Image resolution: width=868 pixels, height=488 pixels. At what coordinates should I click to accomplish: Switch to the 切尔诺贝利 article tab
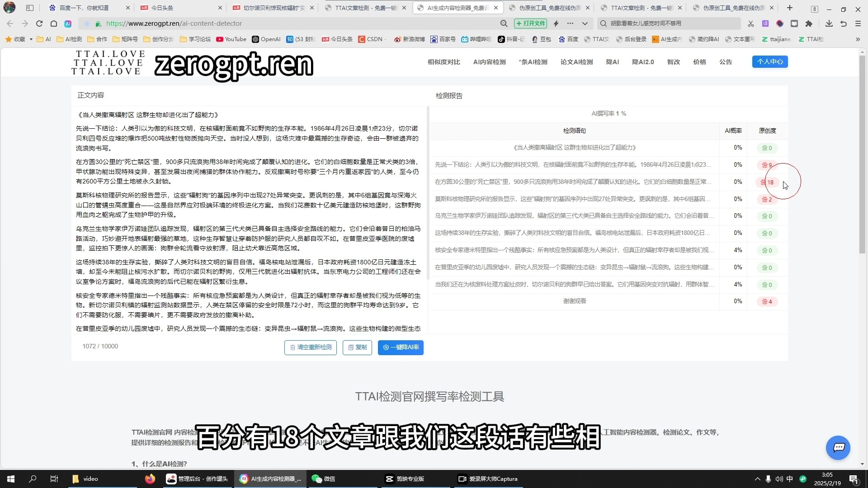[x=273, y=8]
